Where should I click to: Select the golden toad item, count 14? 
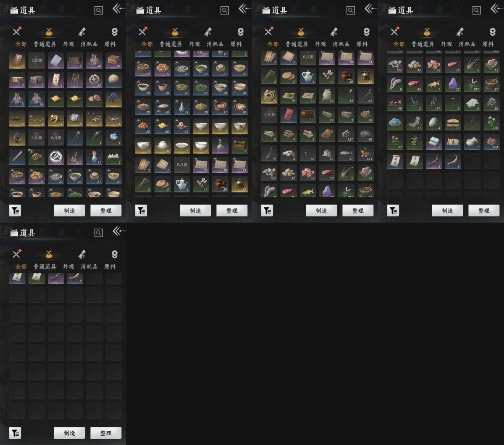click(x=56, y=119)
